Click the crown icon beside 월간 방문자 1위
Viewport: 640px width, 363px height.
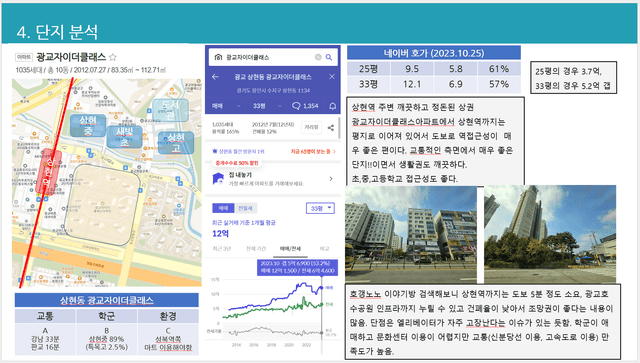coord(215,151)
